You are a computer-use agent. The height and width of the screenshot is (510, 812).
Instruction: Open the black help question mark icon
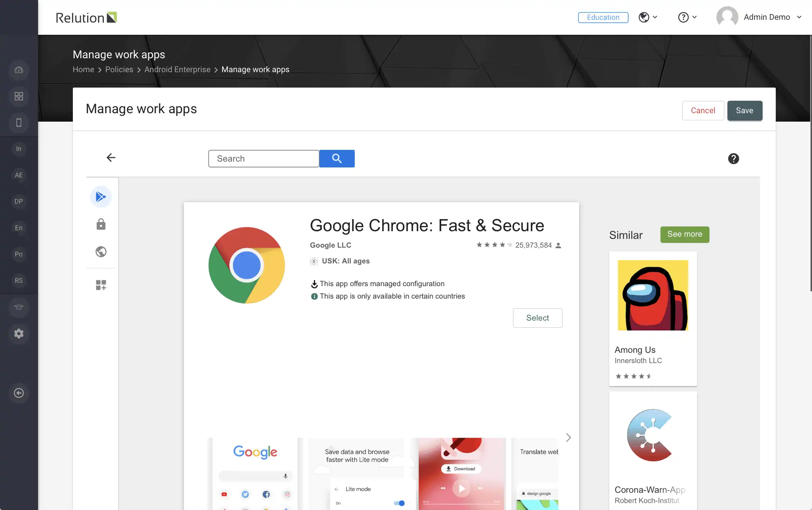[733, 159]
